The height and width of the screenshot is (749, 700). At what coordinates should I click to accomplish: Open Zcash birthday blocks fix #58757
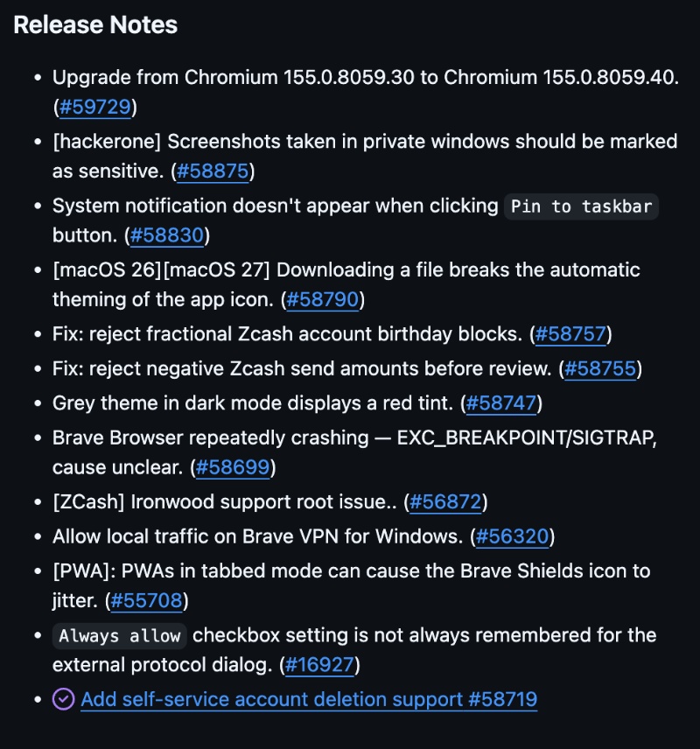coord(570,334)
